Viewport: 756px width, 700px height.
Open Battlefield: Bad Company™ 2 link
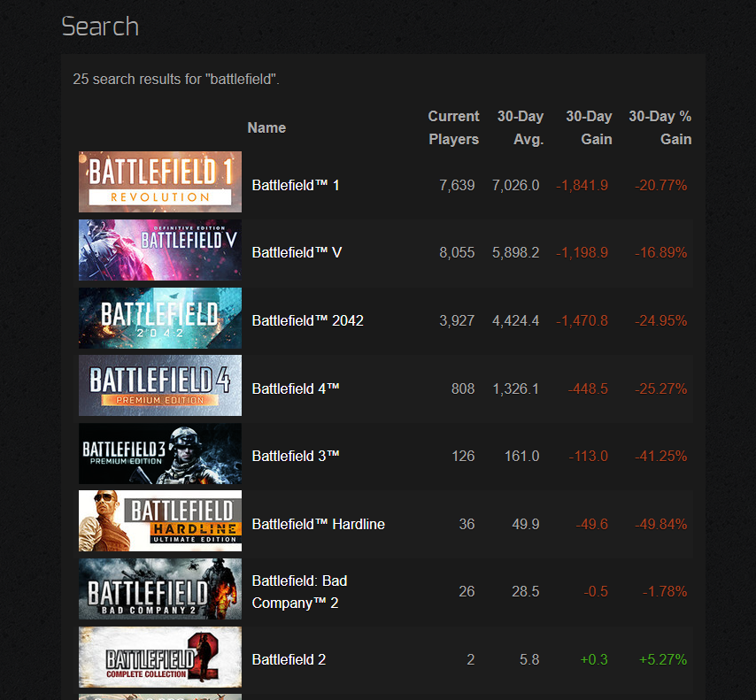(x=299, y=591)
